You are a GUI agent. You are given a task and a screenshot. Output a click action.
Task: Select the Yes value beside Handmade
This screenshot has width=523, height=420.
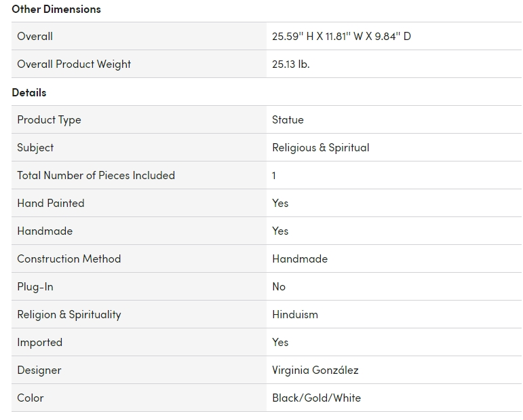click(x=280, y=231)
